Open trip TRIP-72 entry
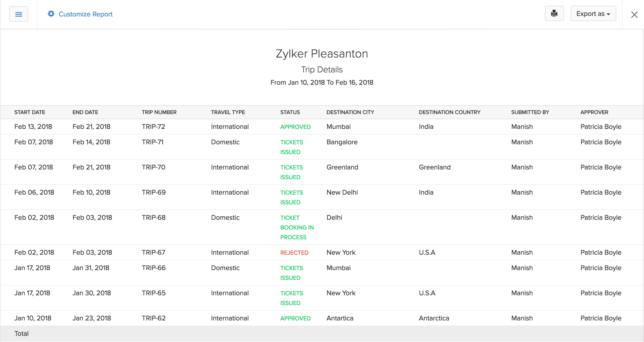This screenshot has height=342, width=644. coord(153,127)
